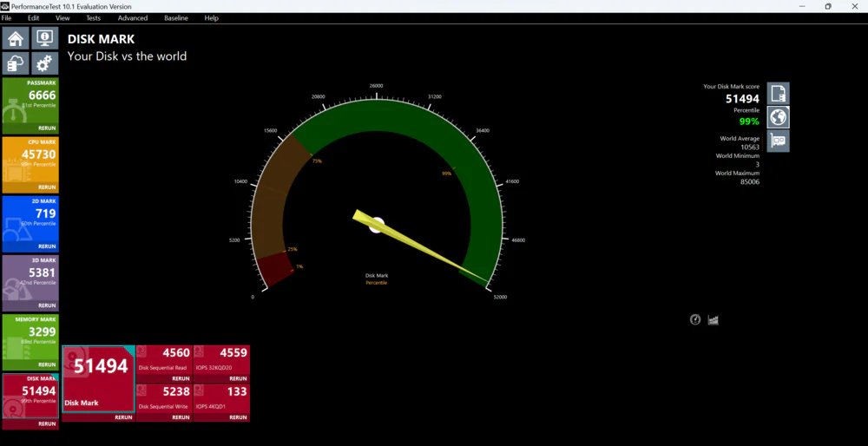Open the View menu
The width and height of the screenshot is (868, 446).
click(62, 18)
